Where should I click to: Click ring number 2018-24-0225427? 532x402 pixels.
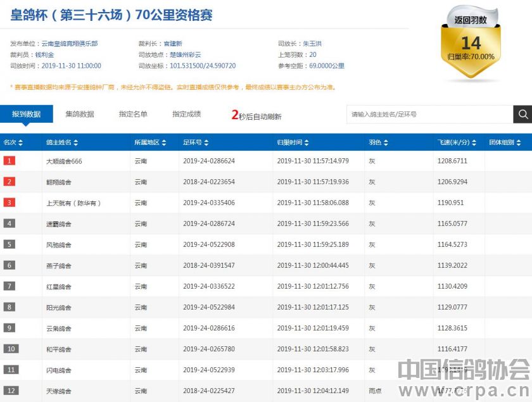209,391
